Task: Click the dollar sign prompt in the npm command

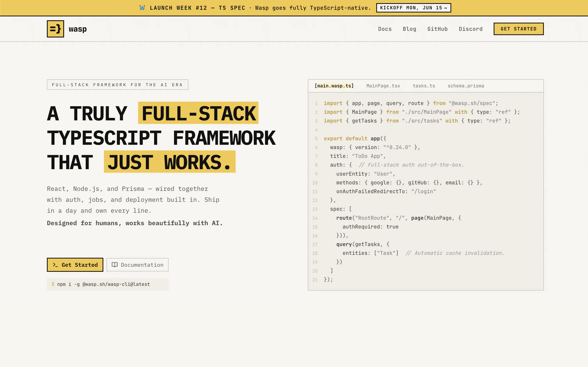Action: point(53,284)
